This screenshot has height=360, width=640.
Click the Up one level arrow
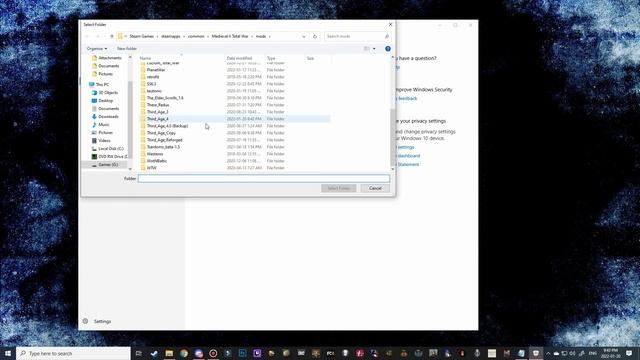point(112,36)
